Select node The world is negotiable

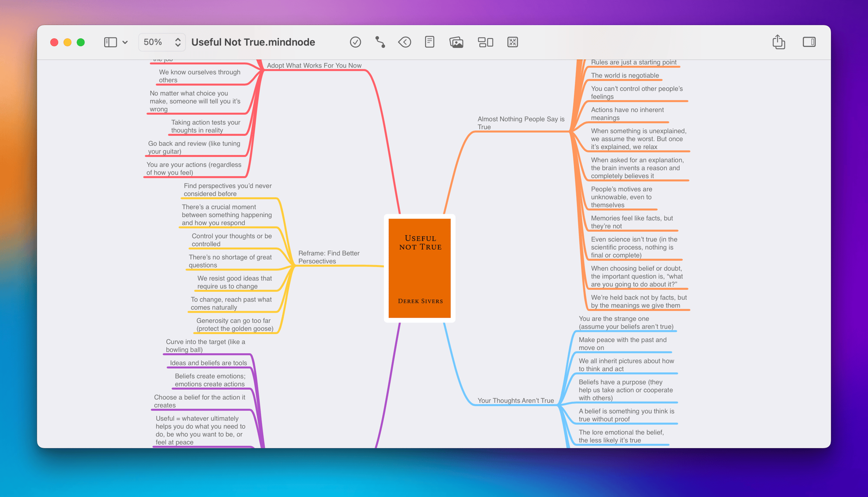click(x=625, y=76)
